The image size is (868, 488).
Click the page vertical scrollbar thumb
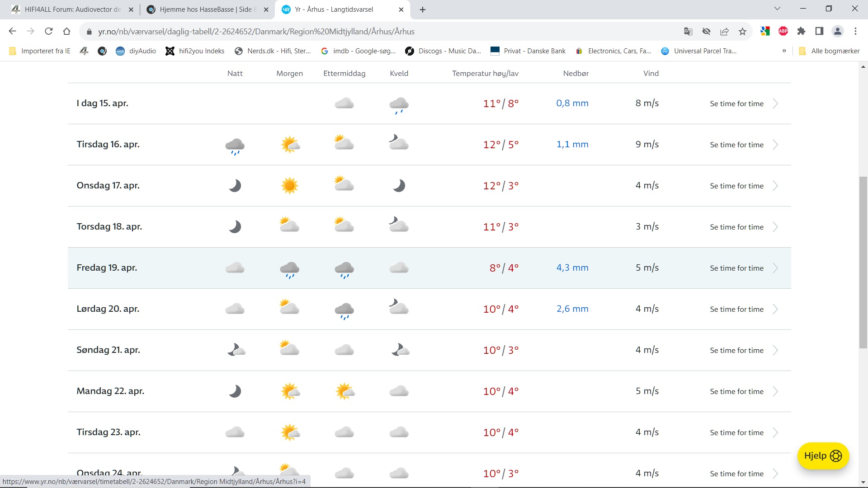tap(863, 262)
